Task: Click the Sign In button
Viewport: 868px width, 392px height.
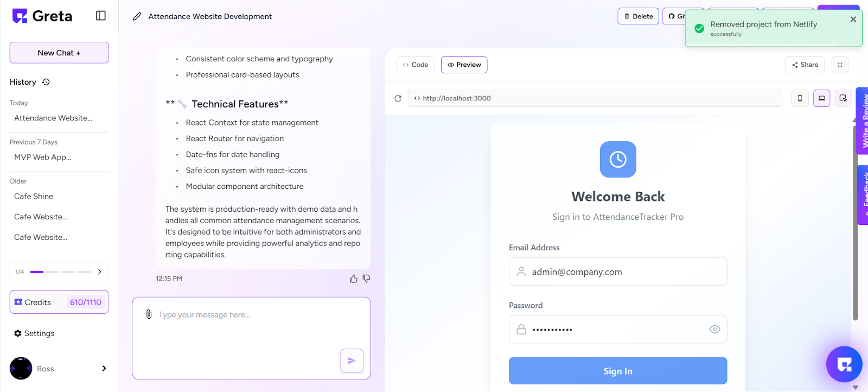Action: click(x=618, y=371)
